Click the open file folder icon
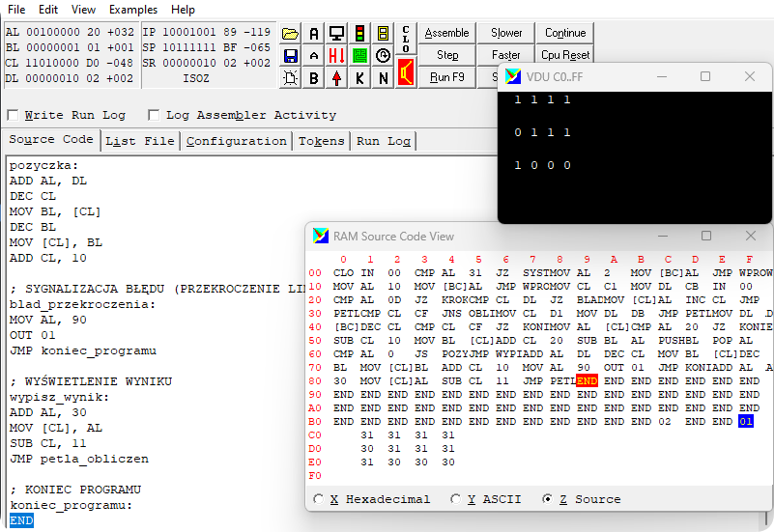Image resolution: width=774 pixels, height=532 pixels. tap(291, 34)
